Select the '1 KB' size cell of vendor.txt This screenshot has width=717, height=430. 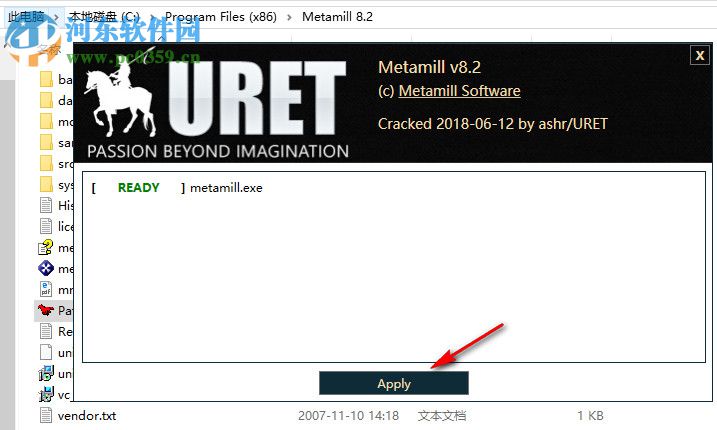click(x=590, y=415)
